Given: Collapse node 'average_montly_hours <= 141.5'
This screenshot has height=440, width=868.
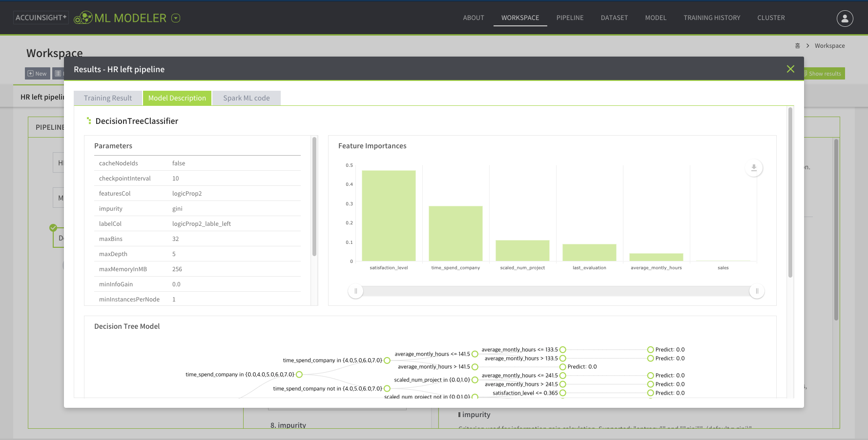Looking at the screenshot, I should (475, 354).
